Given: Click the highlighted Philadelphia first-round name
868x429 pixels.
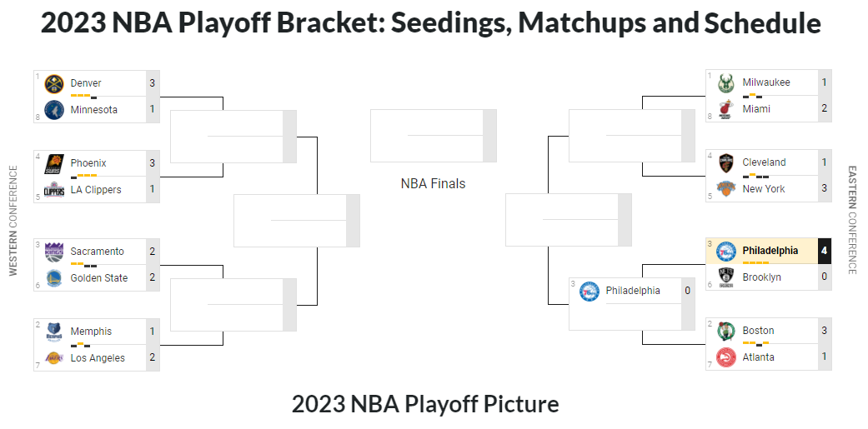Looking at the screenshot, I should coord(770,251).
